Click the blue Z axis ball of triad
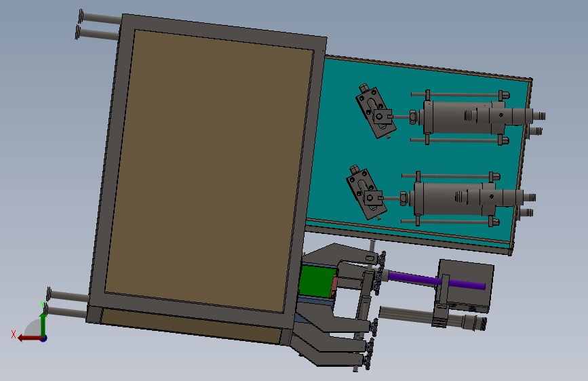This screenshot has height=381, width=588. (x=44, y=338)
